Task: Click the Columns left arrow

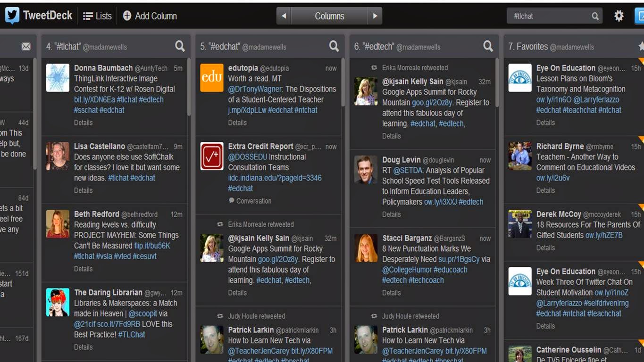Action: pyautogui.click(x=284, y=16)
